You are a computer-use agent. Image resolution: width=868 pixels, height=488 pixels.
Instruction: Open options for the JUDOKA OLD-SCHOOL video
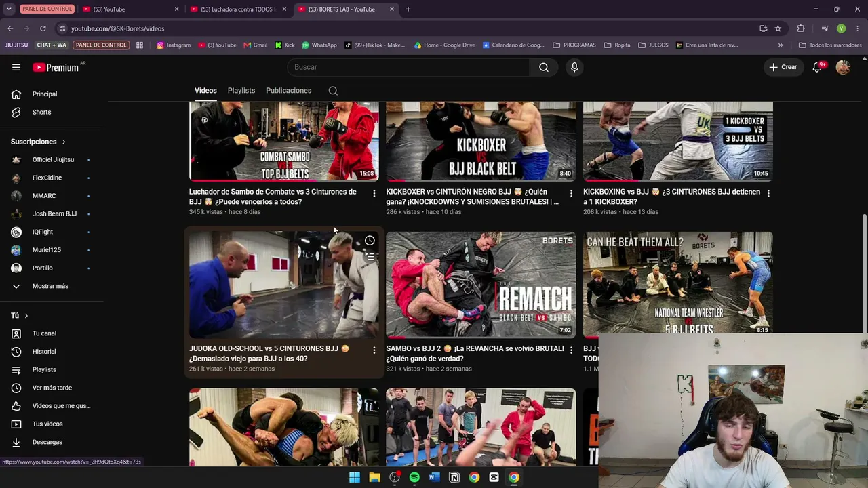(x=374, y=350)
